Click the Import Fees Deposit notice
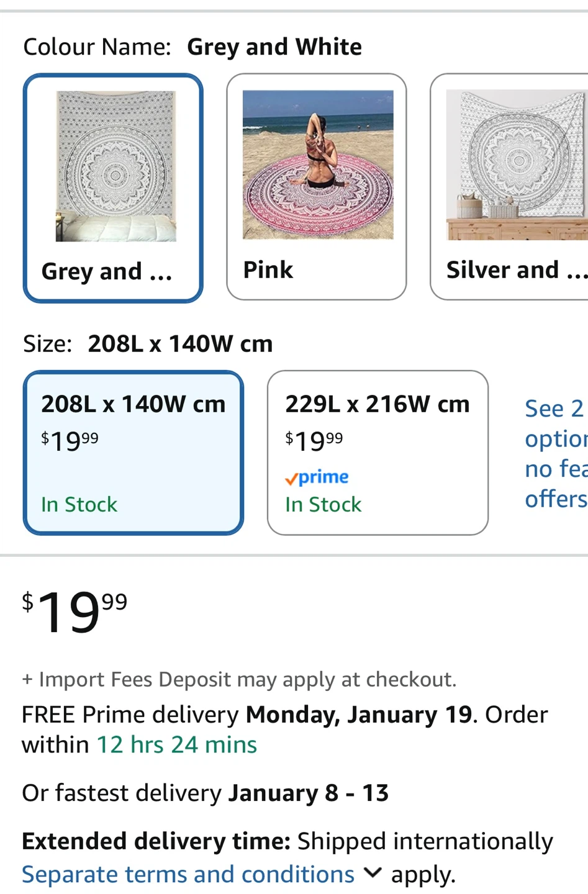 [239, 679]
